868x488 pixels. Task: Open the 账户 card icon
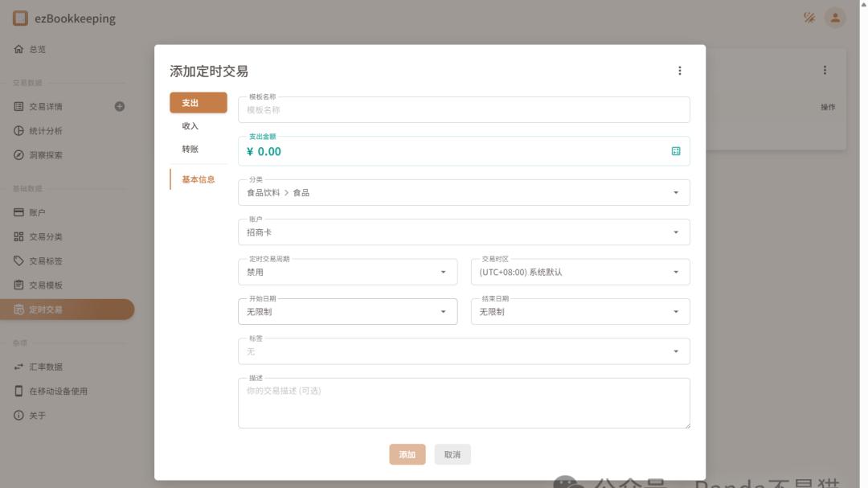pyautogui.click(x=18, y=212)
